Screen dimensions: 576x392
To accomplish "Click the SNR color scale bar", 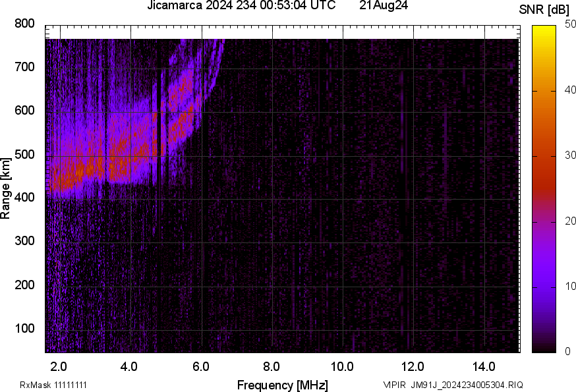I will [x=544, y=189].
